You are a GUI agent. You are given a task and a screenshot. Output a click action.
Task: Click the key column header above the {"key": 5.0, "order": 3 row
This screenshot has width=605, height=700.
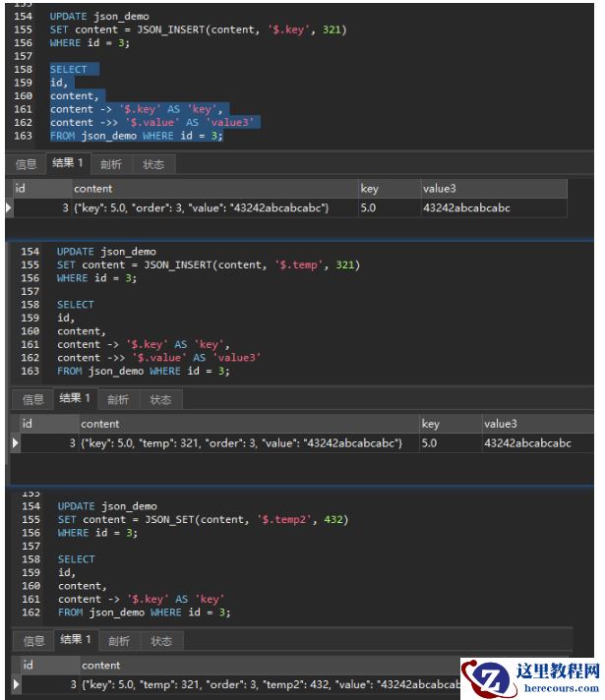point(390,189)
